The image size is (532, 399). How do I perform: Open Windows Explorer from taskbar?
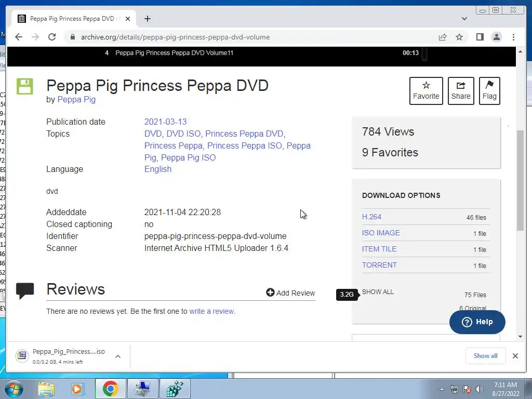click(46, 389)
